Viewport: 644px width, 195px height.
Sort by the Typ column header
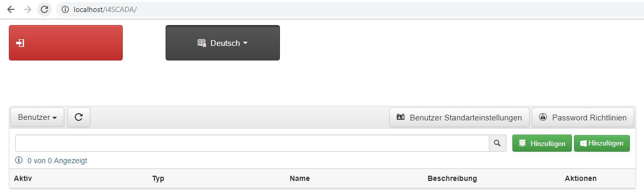click(x=158, y=178)
